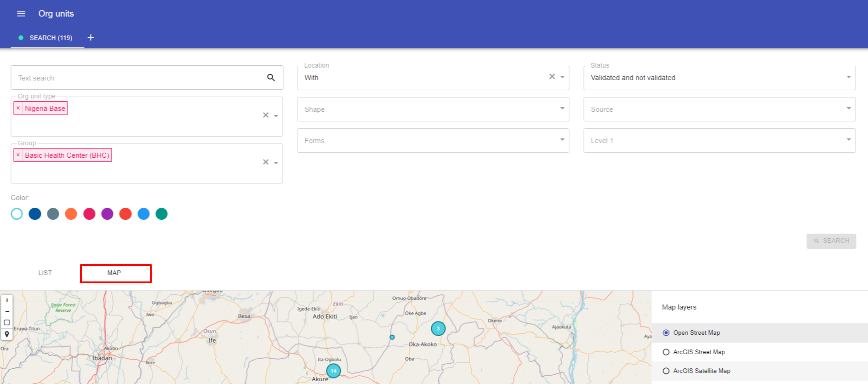Open the MAP tab
The image size is (868, 384).
tap(114, 273)
